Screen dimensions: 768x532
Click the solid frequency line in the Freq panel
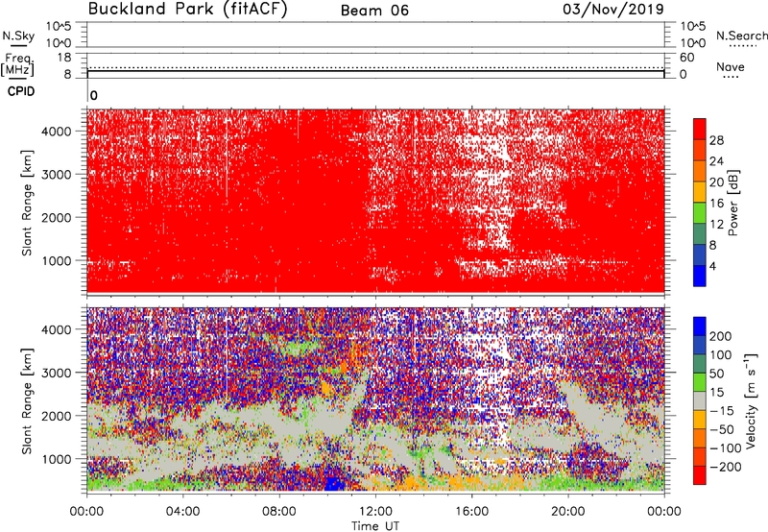click(x=375, y=71)
